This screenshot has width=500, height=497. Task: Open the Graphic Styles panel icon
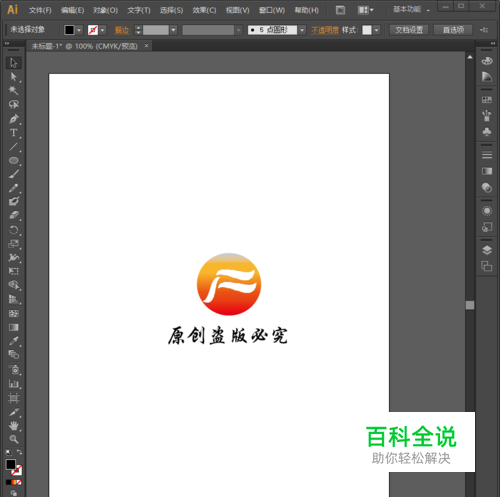coord(487,227)
